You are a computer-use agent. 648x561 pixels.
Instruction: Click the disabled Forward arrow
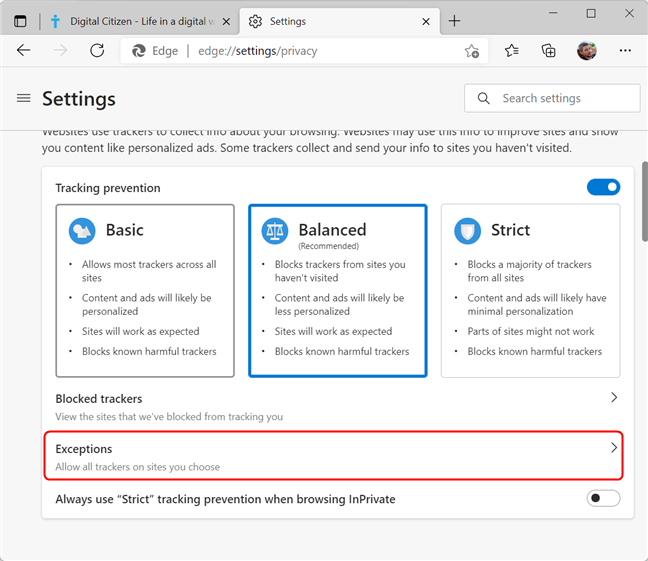pyautogui.click(x=60, y=50)
